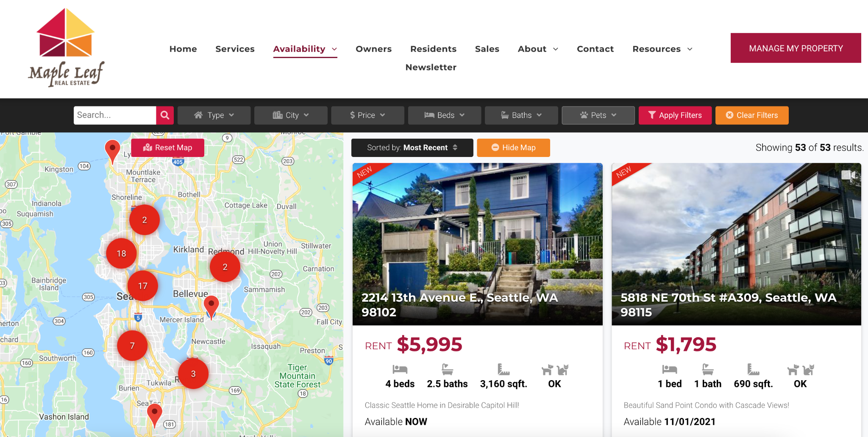Hide the map panel
The image size is (868, 437).
point(513,148)
